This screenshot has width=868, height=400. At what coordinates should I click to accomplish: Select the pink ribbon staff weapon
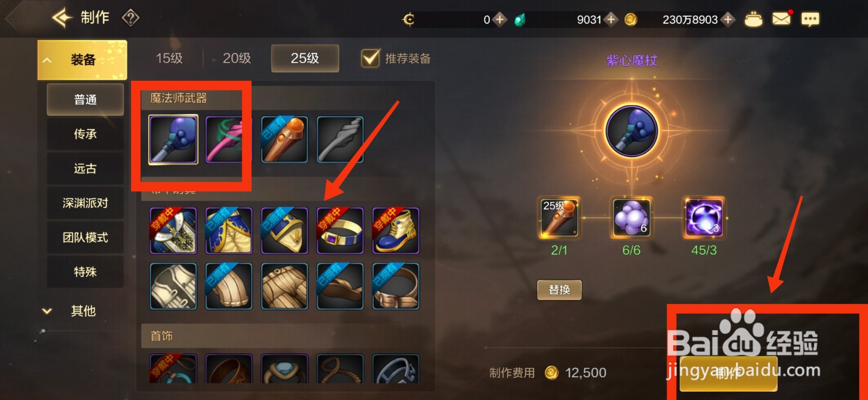tap(228, 139)
